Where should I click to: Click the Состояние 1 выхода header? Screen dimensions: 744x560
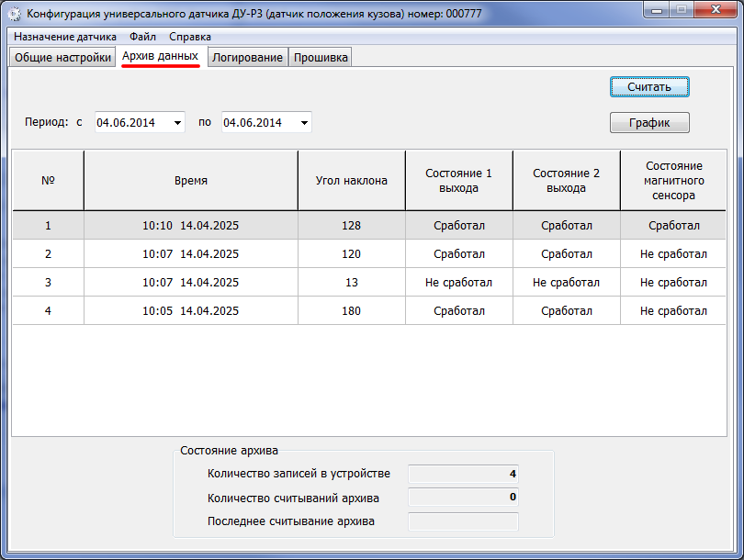pos(459,181)
